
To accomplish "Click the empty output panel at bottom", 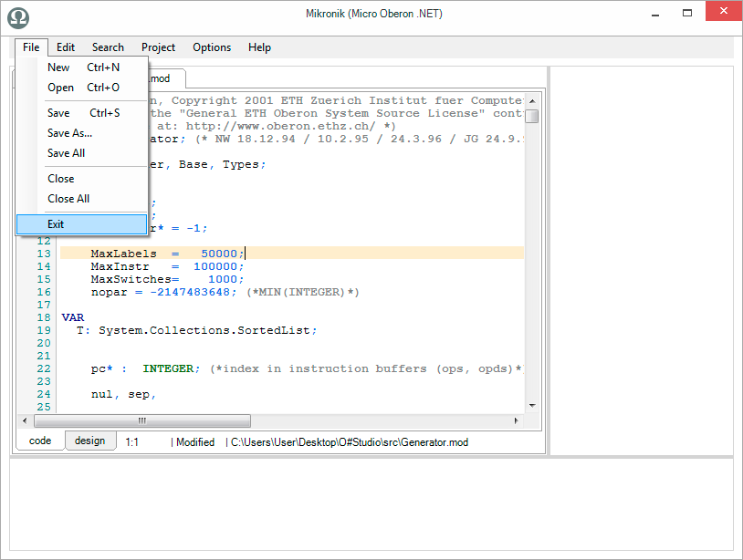I will click(x=371, y=504).
